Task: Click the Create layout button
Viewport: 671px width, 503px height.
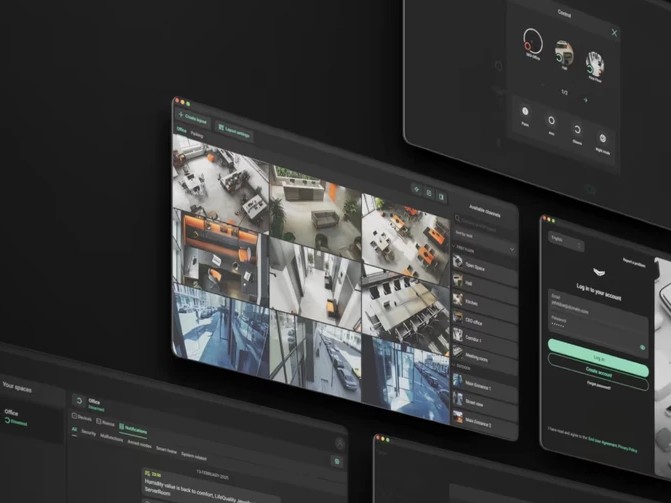Action: tap(194, 118)
